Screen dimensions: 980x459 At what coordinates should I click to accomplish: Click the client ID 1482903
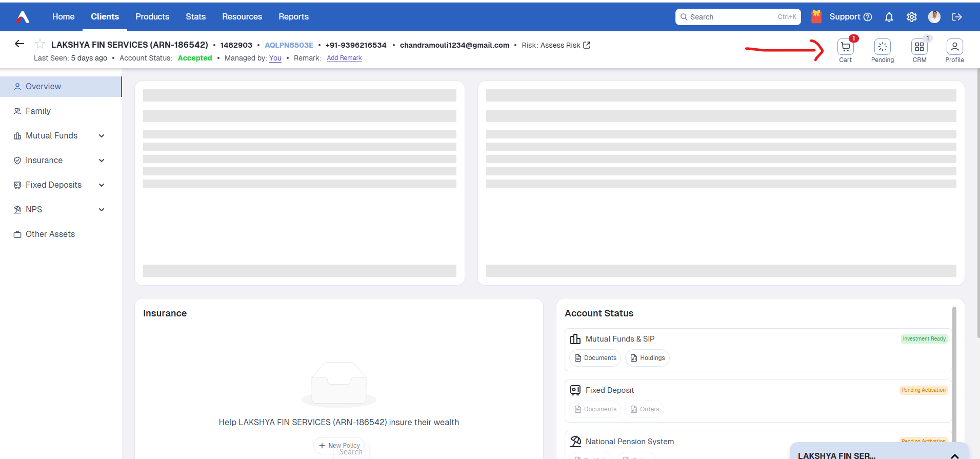coord(236,45)
